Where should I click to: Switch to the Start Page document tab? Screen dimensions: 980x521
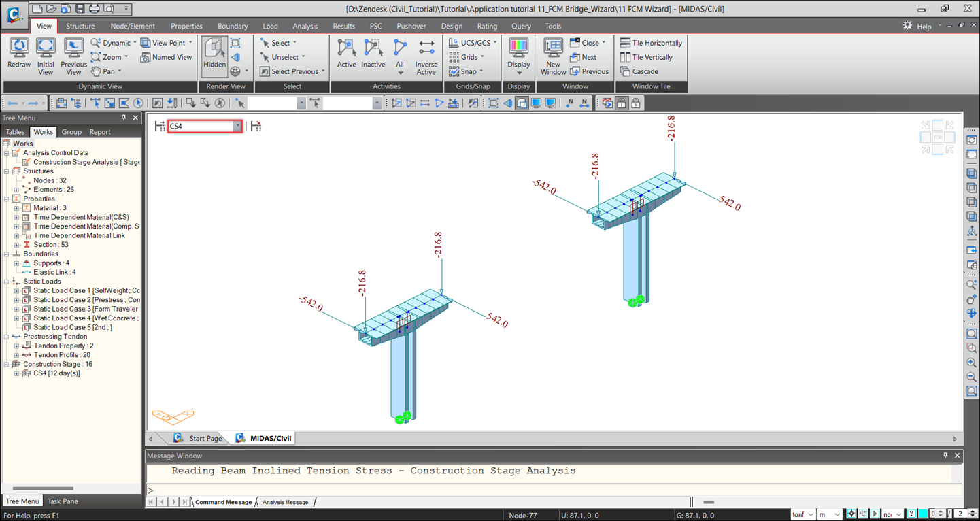tap(199, 438)
